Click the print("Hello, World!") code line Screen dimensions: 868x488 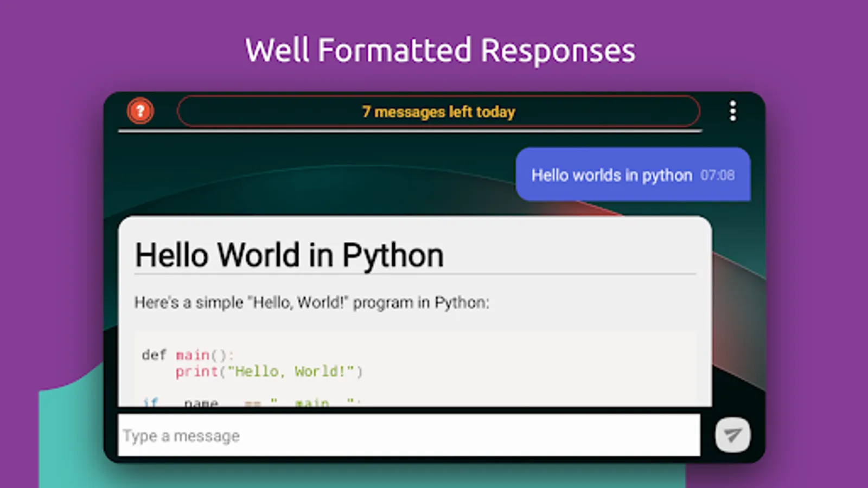coord(269,371)
